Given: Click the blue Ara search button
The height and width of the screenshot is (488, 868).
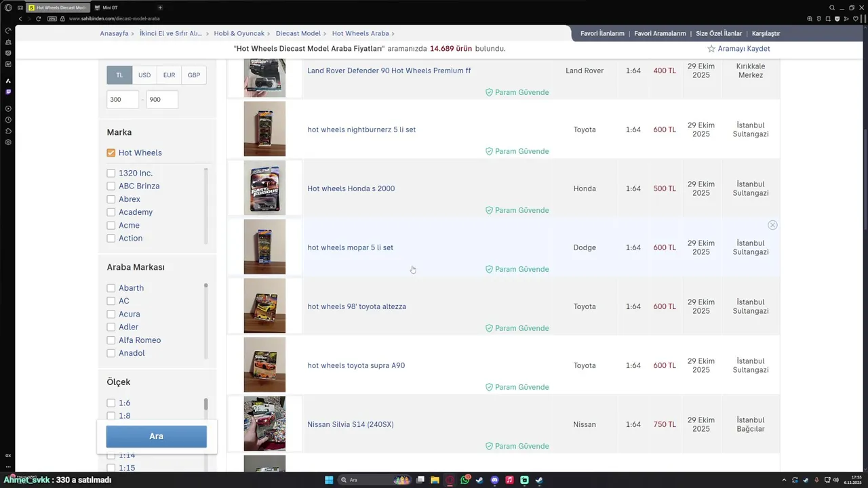Looking at the screenshot, I should 157,436.
